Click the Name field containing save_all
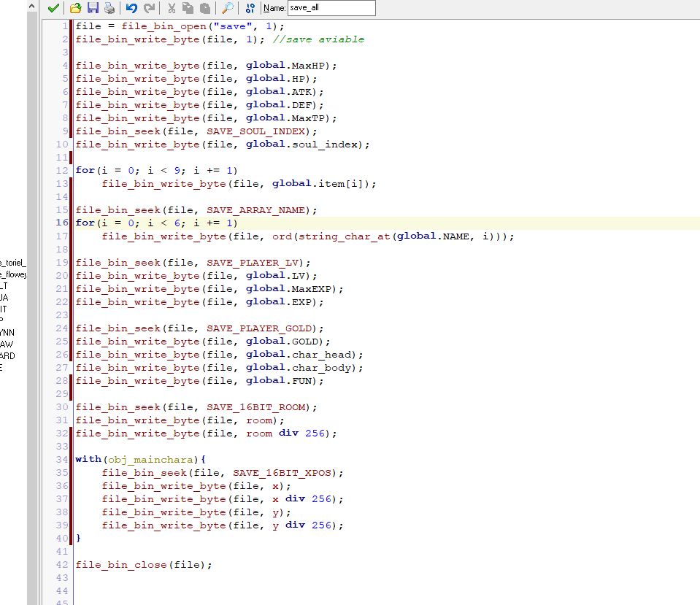Viewport: 700px width, 605px height. pos(331,8)
